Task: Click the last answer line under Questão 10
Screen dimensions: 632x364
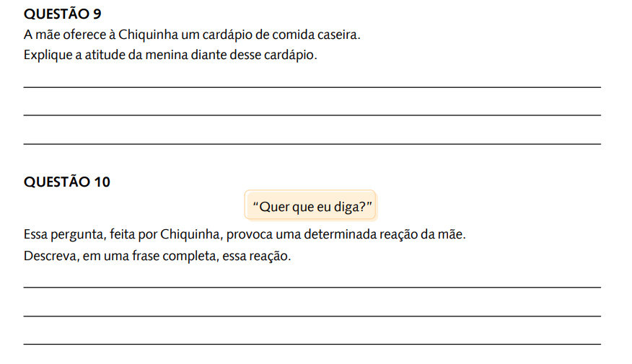Action: coord(312,345)
